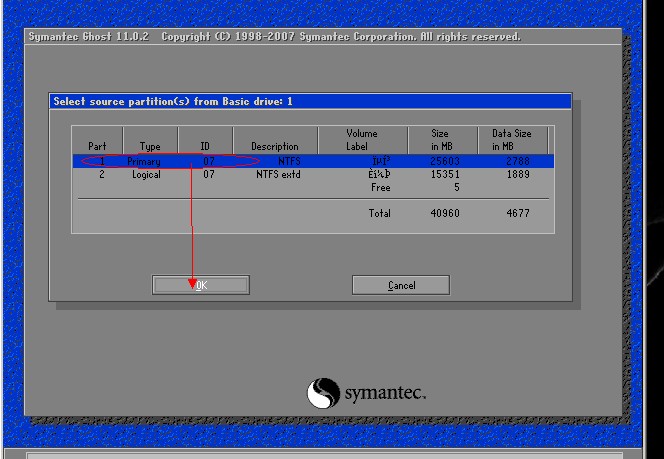
Task: Click the Total label
Action: point(379,213)
